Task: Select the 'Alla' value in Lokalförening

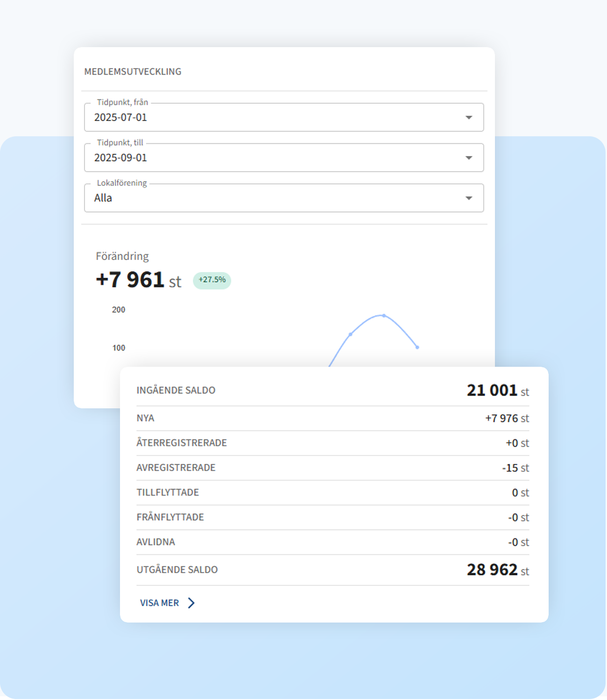Action: coord(103,198)
